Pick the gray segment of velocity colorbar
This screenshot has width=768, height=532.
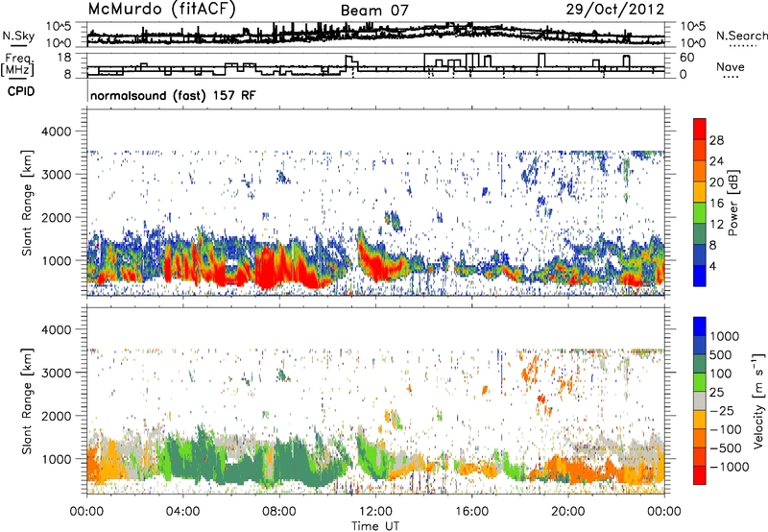pyautogui.click(x=700, y=400)
